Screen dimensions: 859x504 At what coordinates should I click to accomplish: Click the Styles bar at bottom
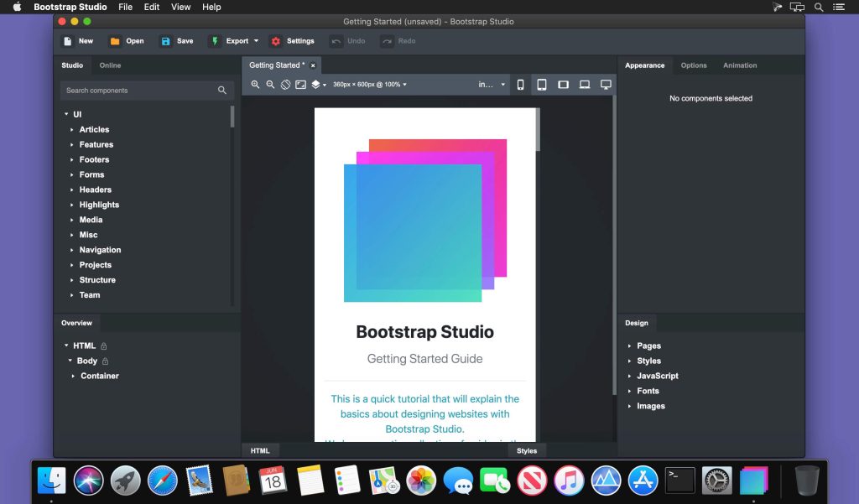pos(527,450)
